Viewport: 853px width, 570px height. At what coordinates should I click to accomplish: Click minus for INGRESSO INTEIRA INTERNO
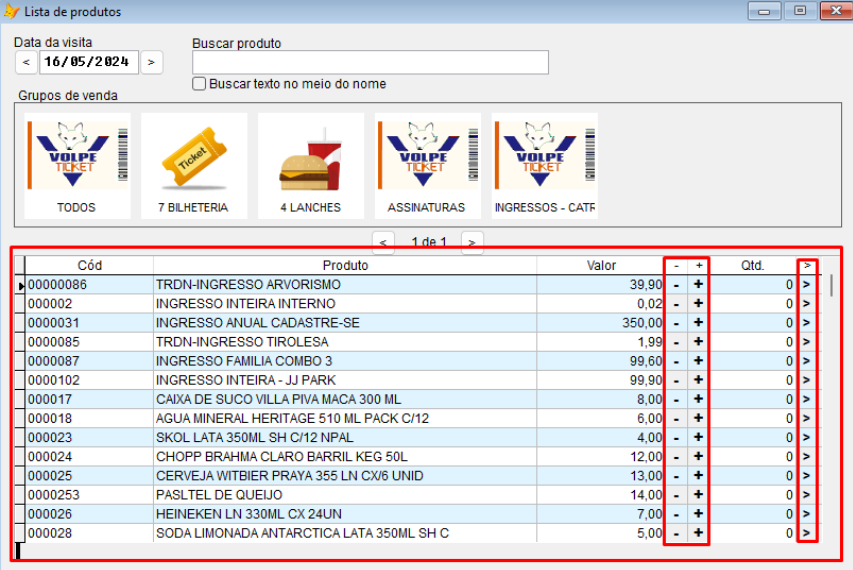pyautogui.click(x=676, y=304)
